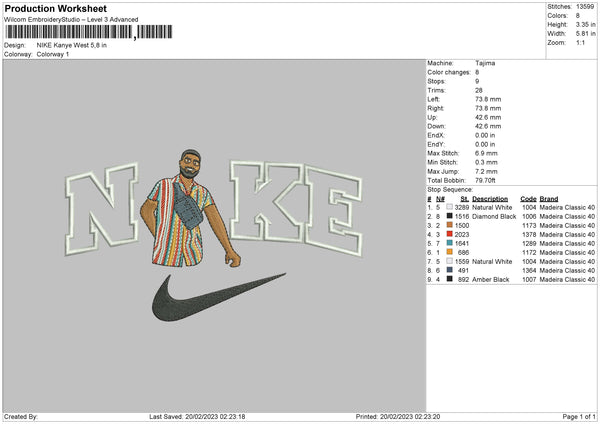The height and width of the screenshot is (424, 600).
Task: Click the design name "NIKE Kanye West 5,8 in"
Action: point(72,45)
